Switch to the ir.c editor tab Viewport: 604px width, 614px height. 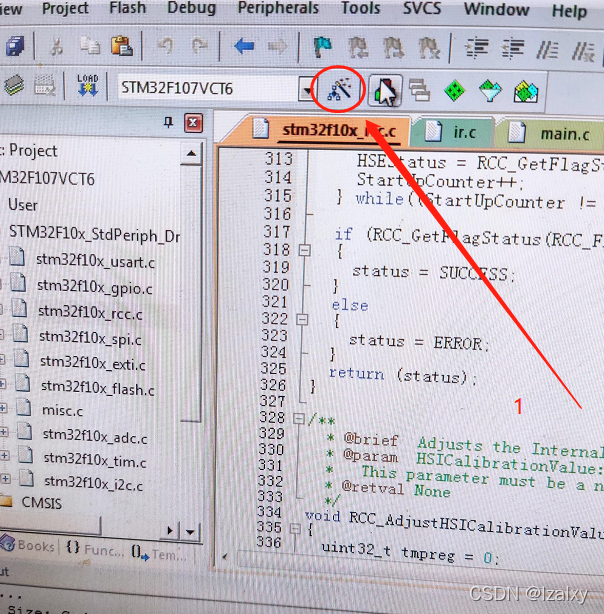pos(453,132)
